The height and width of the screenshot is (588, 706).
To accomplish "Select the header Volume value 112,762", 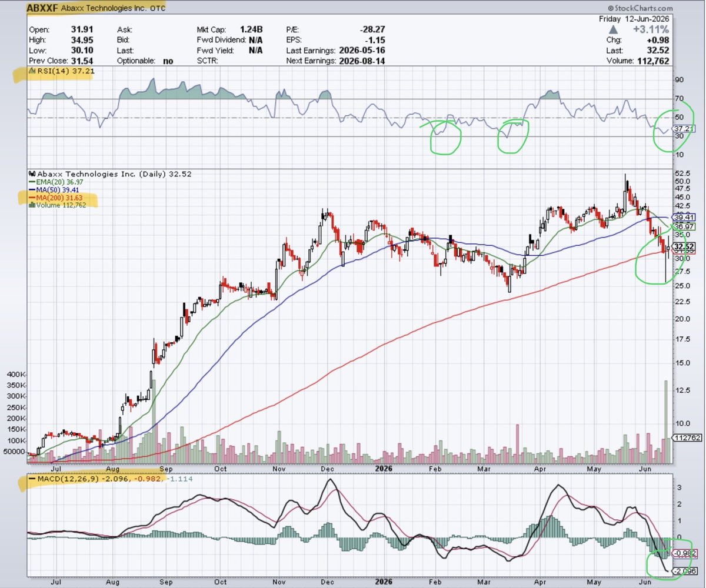I will pos(652,61).
